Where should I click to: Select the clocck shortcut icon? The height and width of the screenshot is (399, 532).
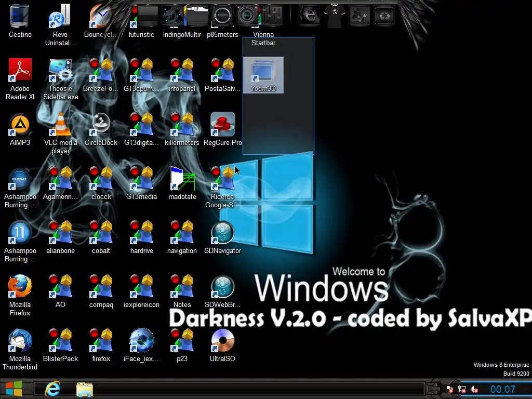101,179
